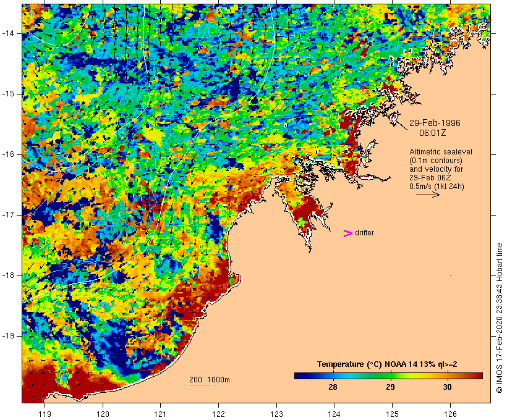The image size is (507, 420).
Task: Click the time text '06:01Z'
Action: click(433, 133)
